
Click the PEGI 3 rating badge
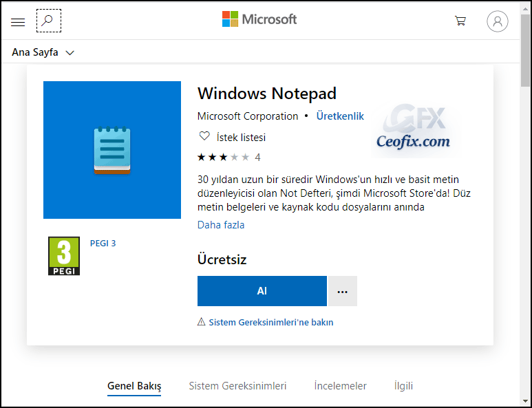pos(64,256)
